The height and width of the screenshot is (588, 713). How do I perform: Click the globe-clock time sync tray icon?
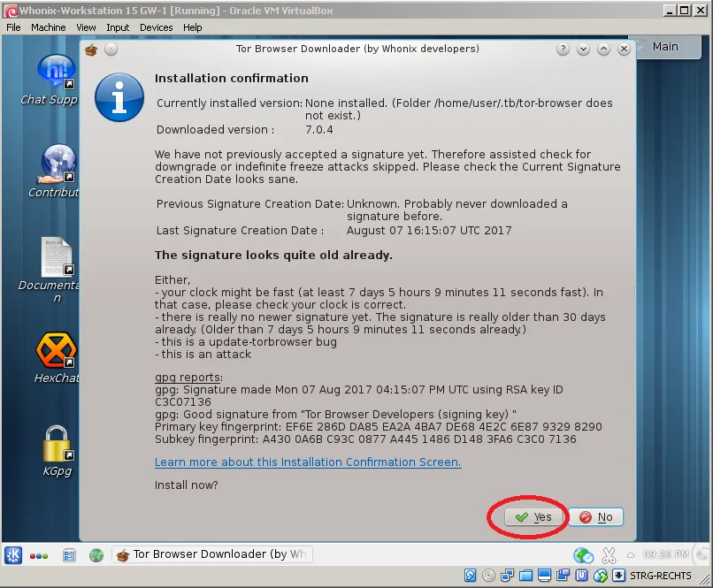[583, 554]
